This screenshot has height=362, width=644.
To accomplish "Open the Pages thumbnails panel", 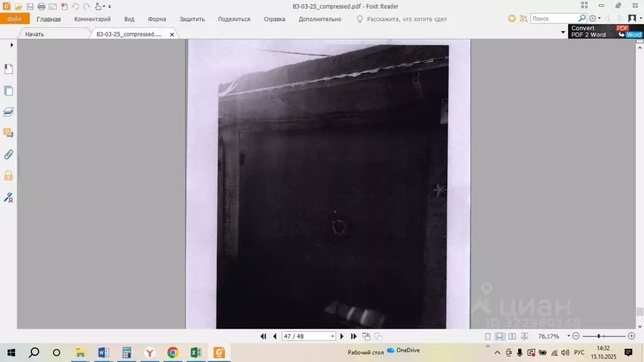I will pos(9,90).
